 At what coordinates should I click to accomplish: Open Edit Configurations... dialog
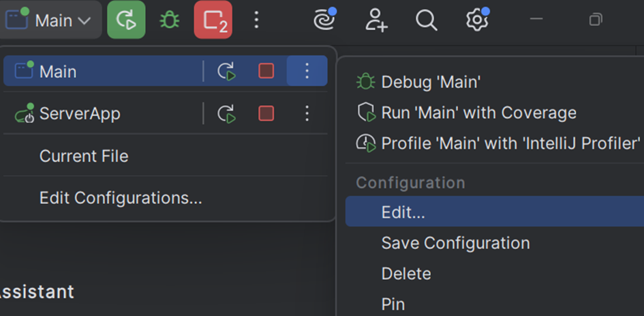[121, 199]
